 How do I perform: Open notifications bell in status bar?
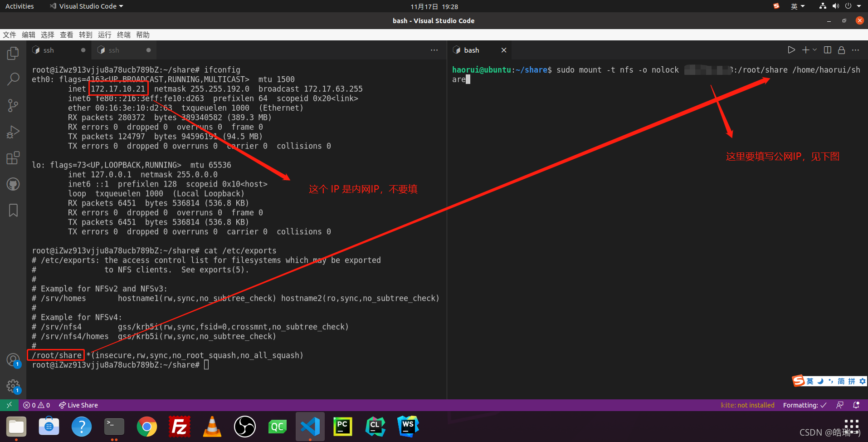[856, 405]
